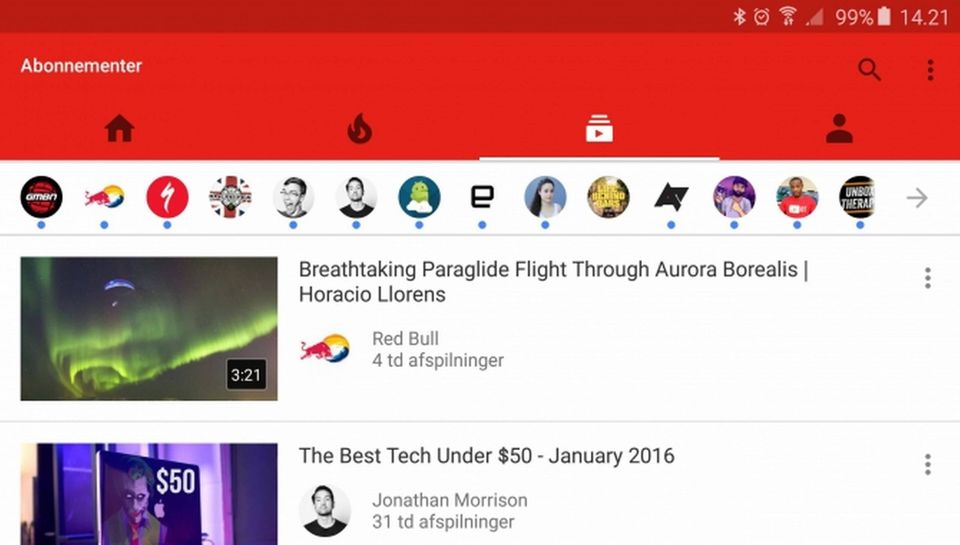
Task: Open the Account profile tab
Action: coord(839,129)
